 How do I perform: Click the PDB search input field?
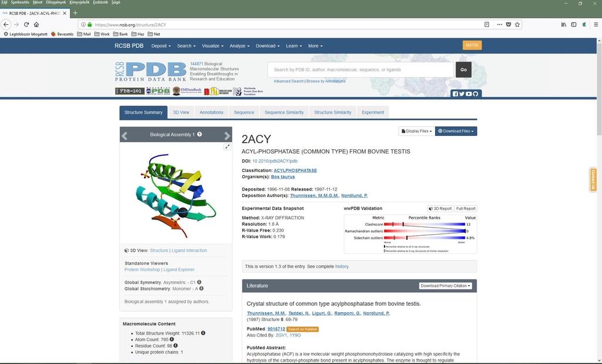point(360,69)
